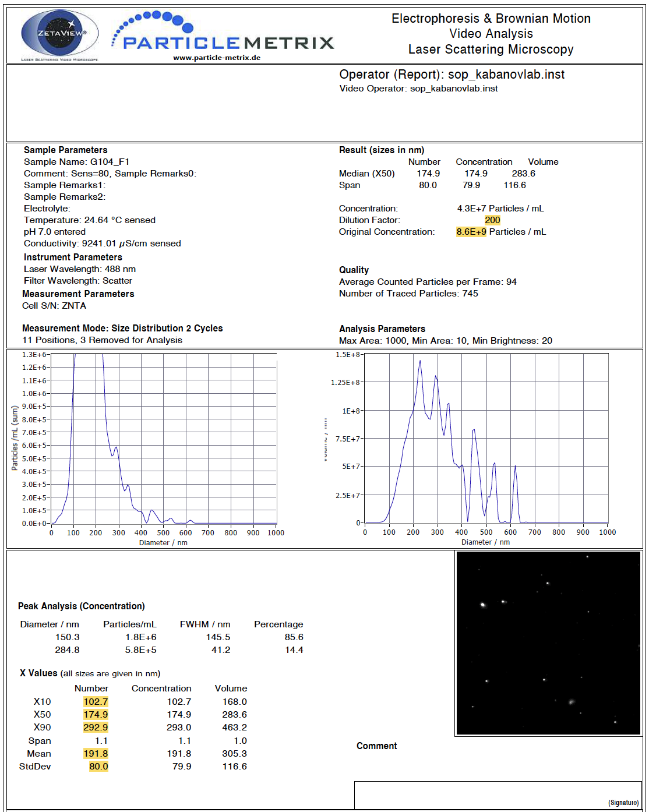Click the highlighted X10 Number value 102.7

click(96, 702)
